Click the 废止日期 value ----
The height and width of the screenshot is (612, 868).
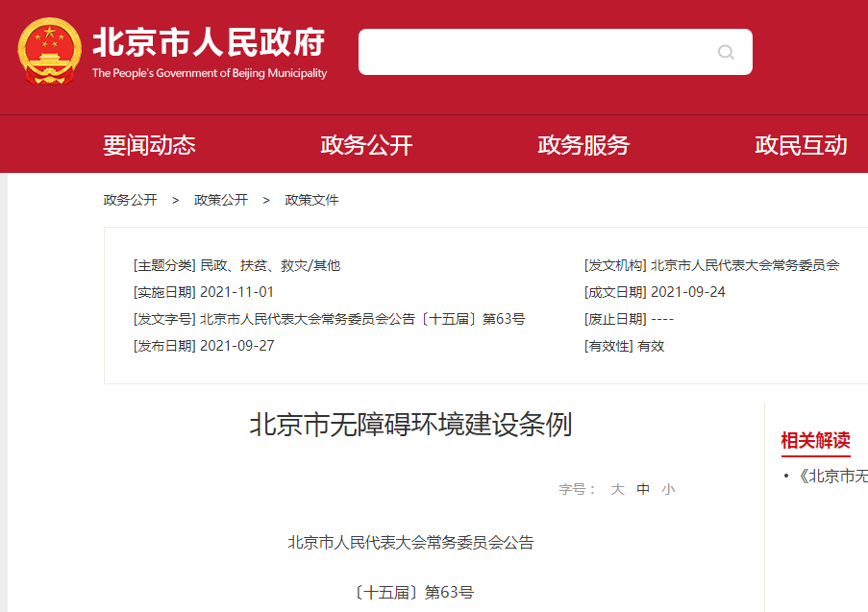click(662, 319)
